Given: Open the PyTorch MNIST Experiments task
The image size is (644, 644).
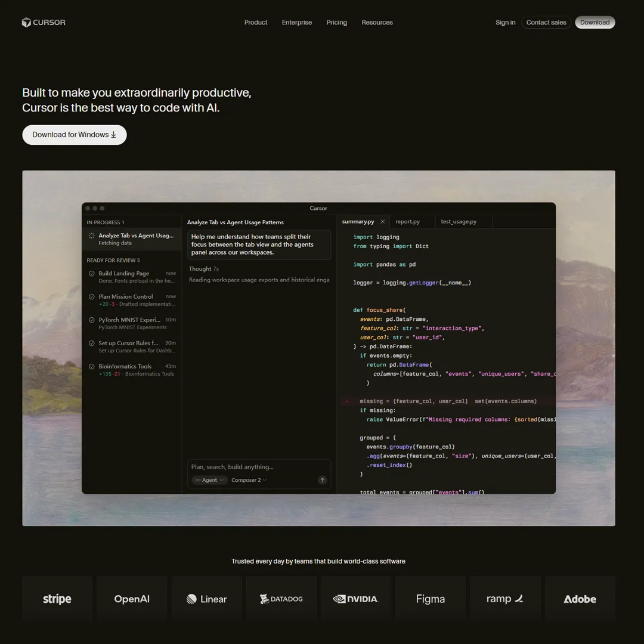Looking at the screenshot, I should click(x=131, y=323).
